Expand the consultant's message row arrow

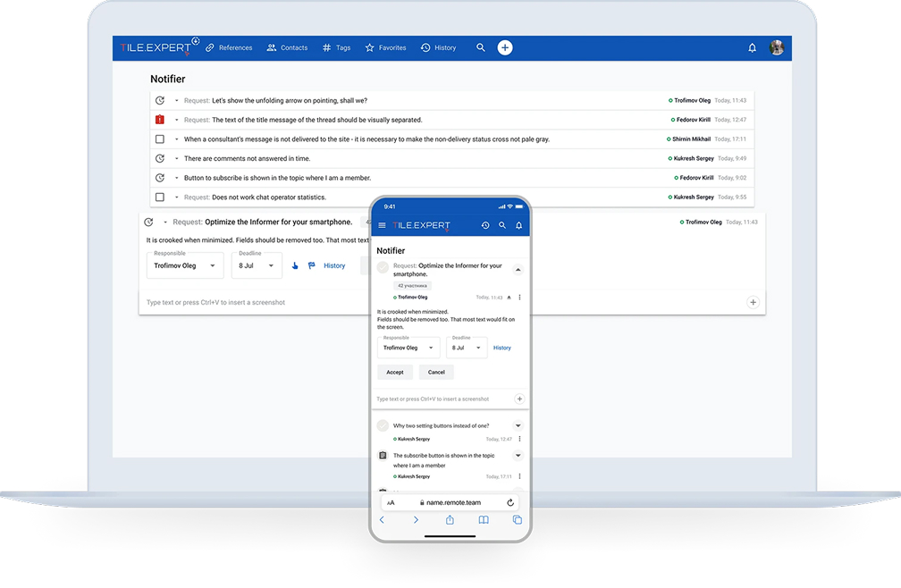tap(176, 139)
